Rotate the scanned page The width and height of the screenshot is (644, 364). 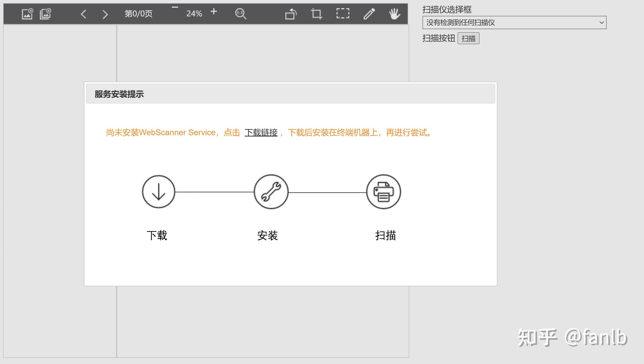pos(291,15)
